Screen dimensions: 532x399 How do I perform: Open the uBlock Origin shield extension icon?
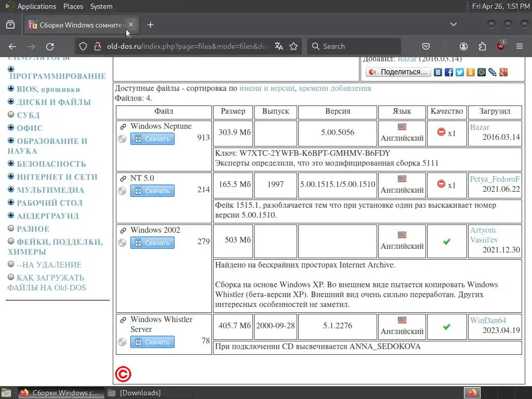[x=501, y=46]
